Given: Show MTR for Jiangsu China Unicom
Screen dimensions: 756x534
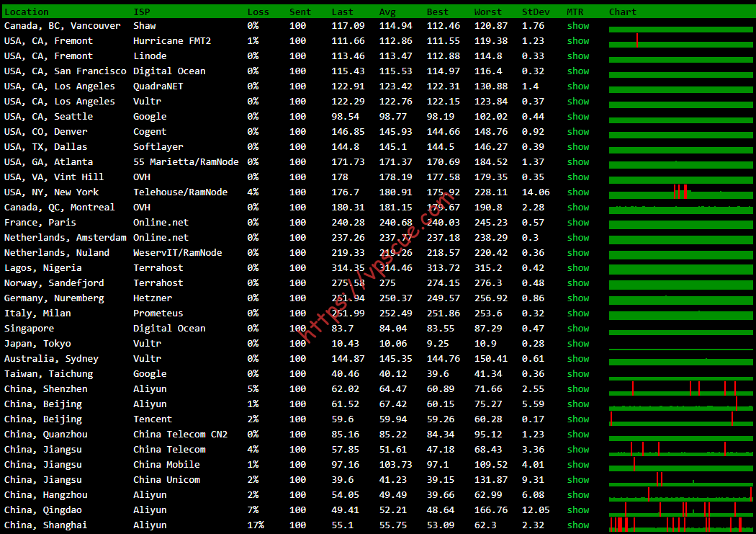Looking at the screenshot, I should click(578, 479).
